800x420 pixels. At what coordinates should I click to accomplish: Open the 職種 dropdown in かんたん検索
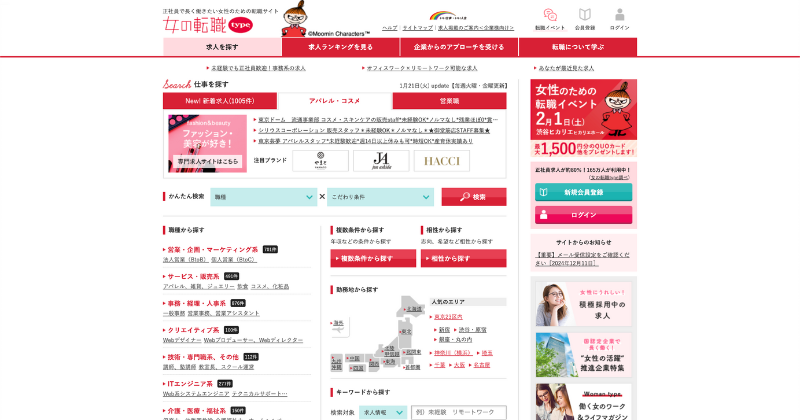point(264,197)
